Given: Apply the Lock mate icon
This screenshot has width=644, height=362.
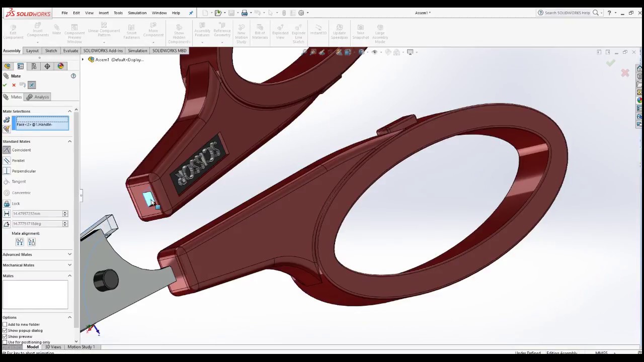Looking at the screenshot, I should (7, 204).
